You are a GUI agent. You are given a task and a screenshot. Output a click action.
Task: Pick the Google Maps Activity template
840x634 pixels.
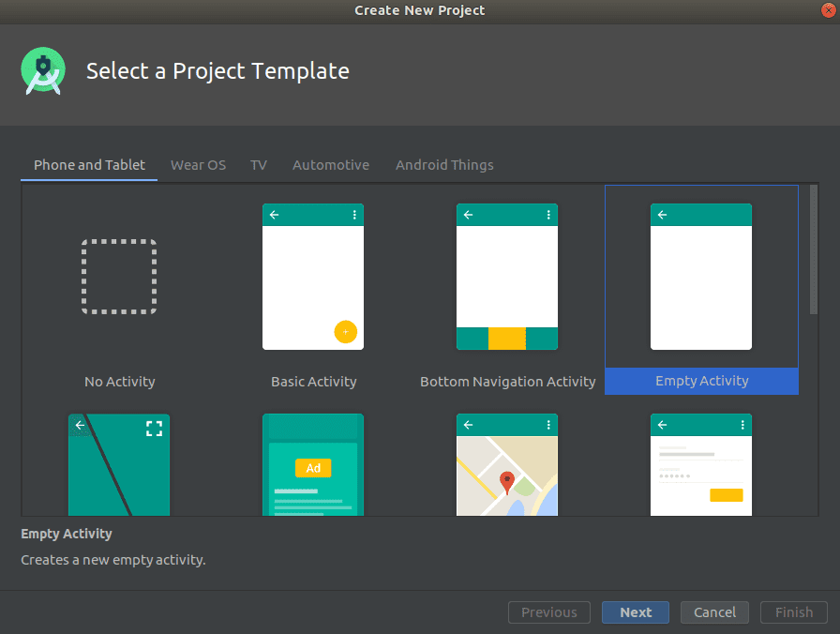click(507, 464)
